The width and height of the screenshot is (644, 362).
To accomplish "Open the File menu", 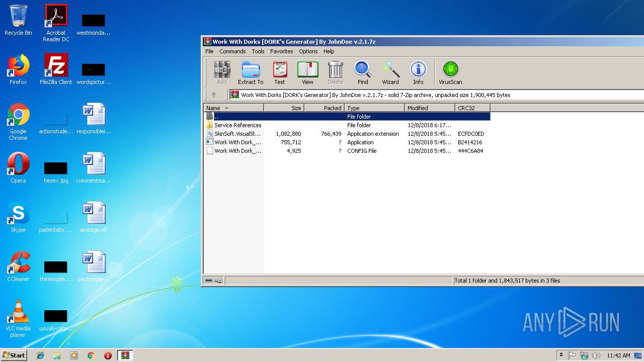I will point(209,51).
